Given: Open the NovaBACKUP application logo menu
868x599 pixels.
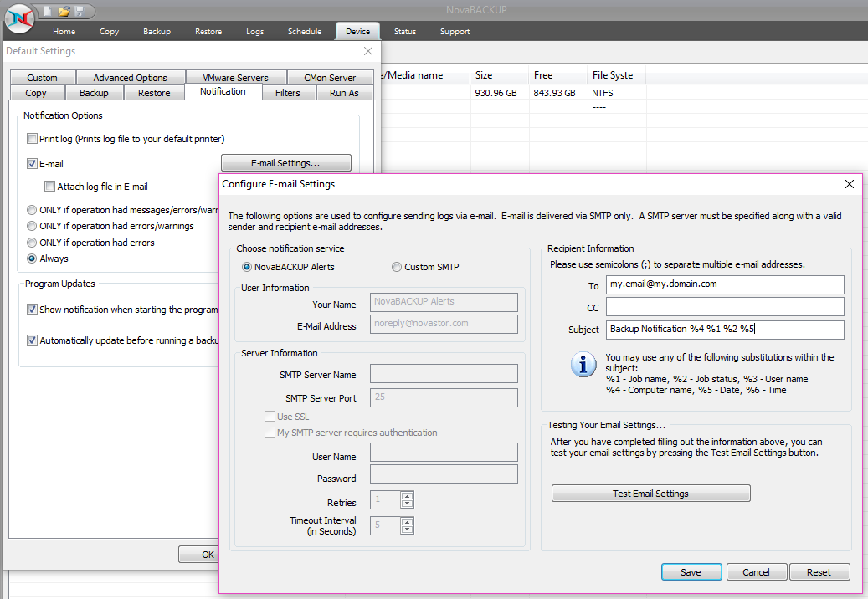Looking at the screenshot, I should pos(19,18).
